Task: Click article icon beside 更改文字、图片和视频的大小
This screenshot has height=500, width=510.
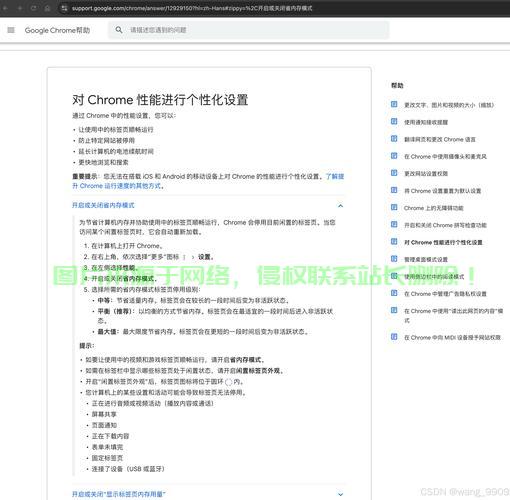Action: (394, 104)
